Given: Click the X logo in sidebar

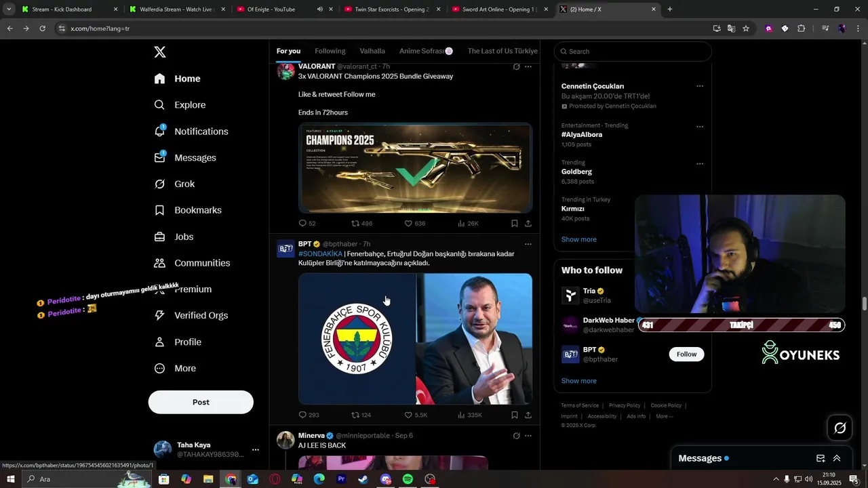Looking at the screenshot, I should (159, 52).
